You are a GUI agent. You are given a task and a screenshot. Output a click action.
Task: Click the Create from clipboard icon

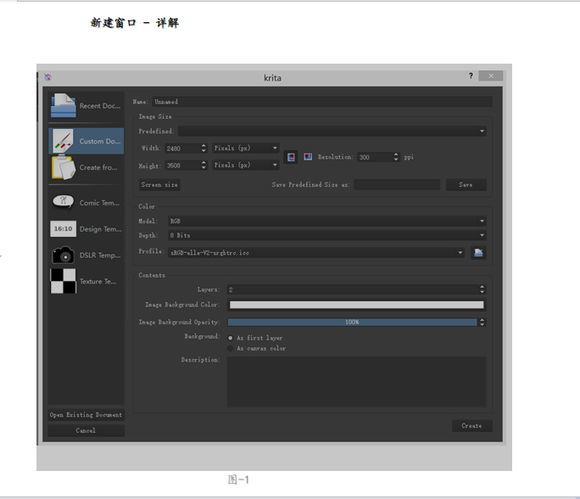tap(64, 167)
